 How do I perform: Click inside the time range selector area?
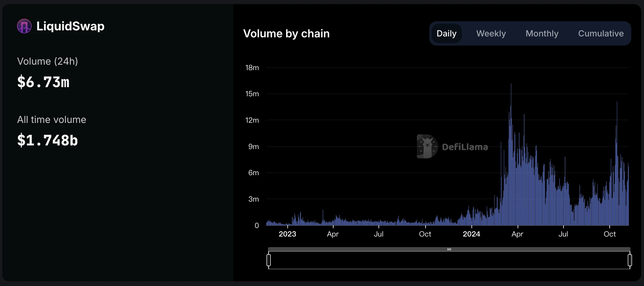tap(449, 260)
